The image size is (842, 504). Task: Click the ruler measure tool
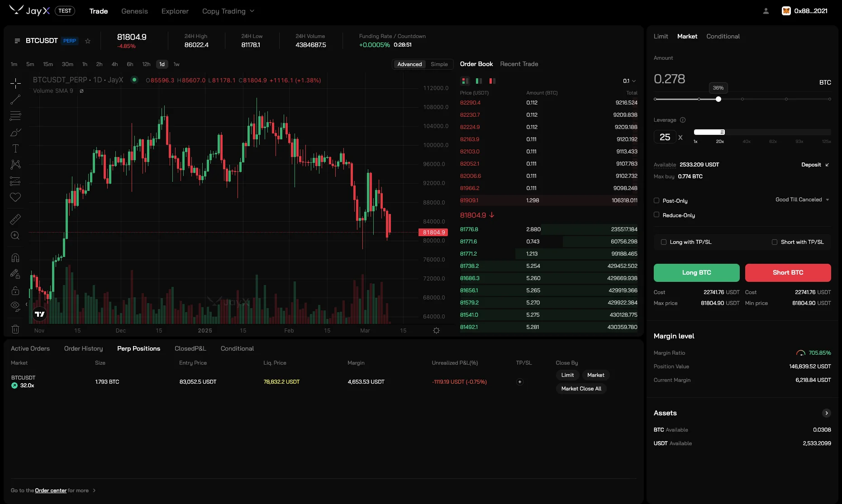[15, 219]
